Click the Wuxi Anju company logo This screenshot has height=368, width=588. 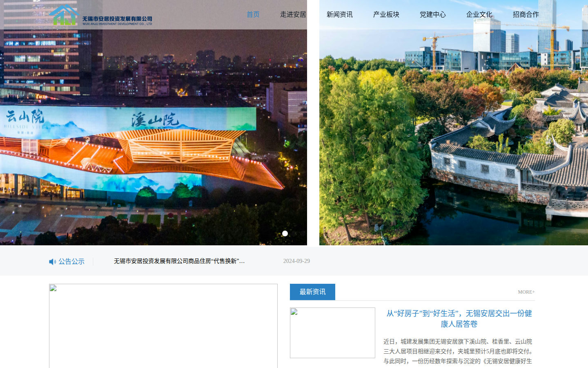[x=100, y=15]
